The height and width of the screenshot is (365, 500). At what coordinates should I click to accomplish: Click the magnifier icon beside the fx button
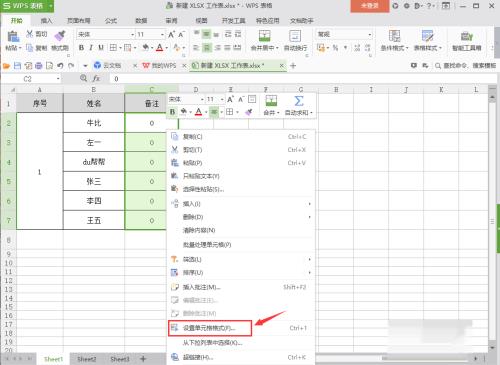(84, 78)
